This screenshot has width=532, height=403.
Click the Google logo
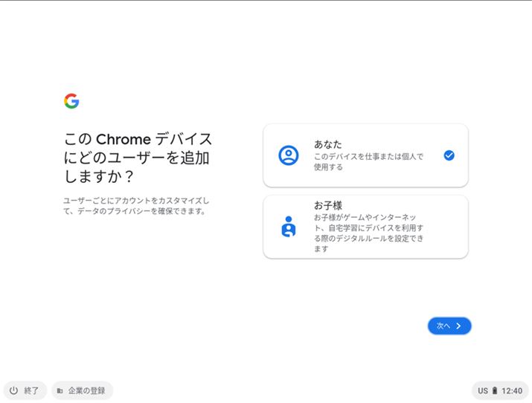71,101
